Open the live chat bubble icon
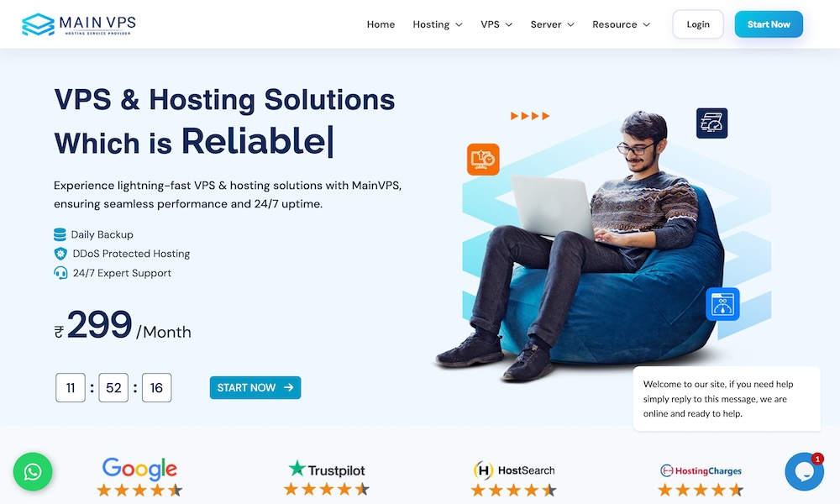 click(804, 472)
